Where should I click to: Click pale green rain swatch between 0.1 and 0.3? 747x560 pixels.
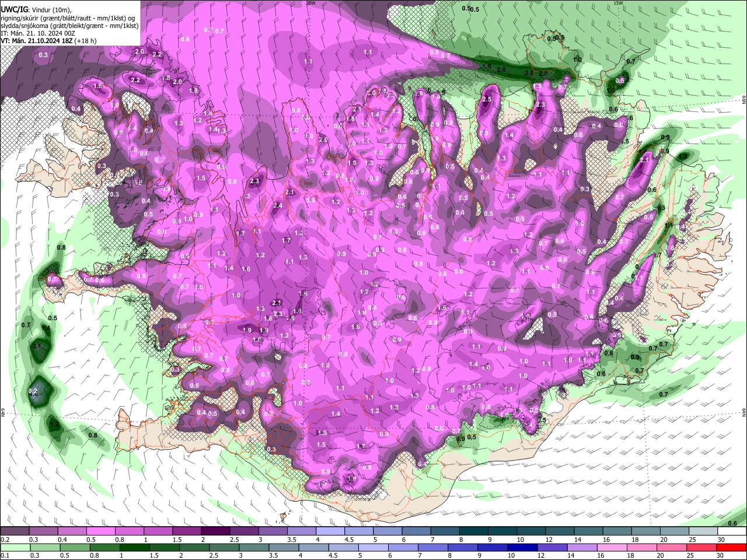pos(15,548)
